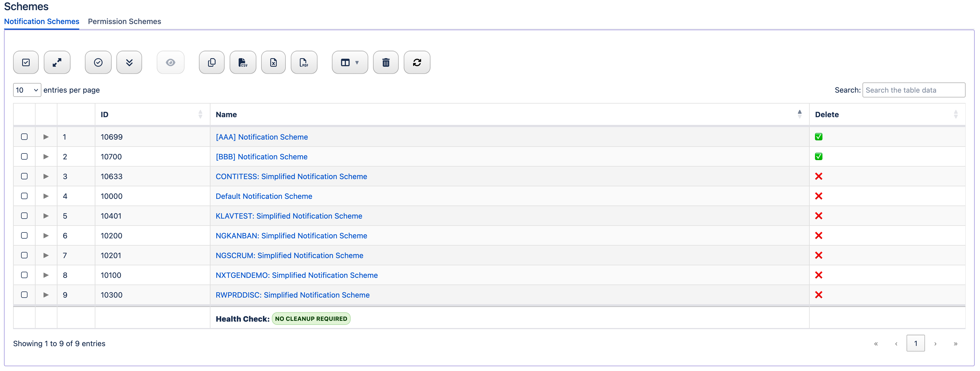
Task: Switch to Permission Schemes tab
Action: tap(124, 21)
